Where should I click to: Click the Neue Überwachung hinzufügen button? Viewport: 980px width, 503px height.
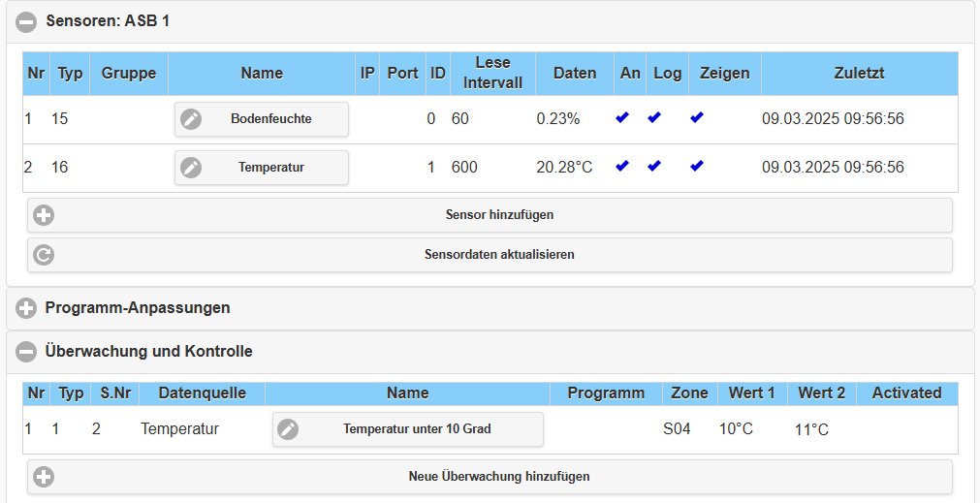pyautogui.click(x=490, y=477)
